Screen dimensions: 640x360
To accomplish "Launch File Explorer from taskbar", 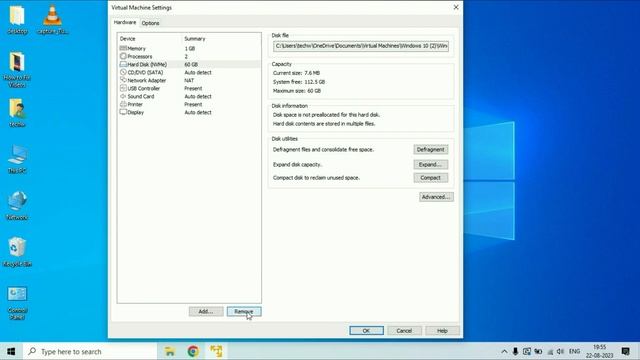I will pos(170,351).
